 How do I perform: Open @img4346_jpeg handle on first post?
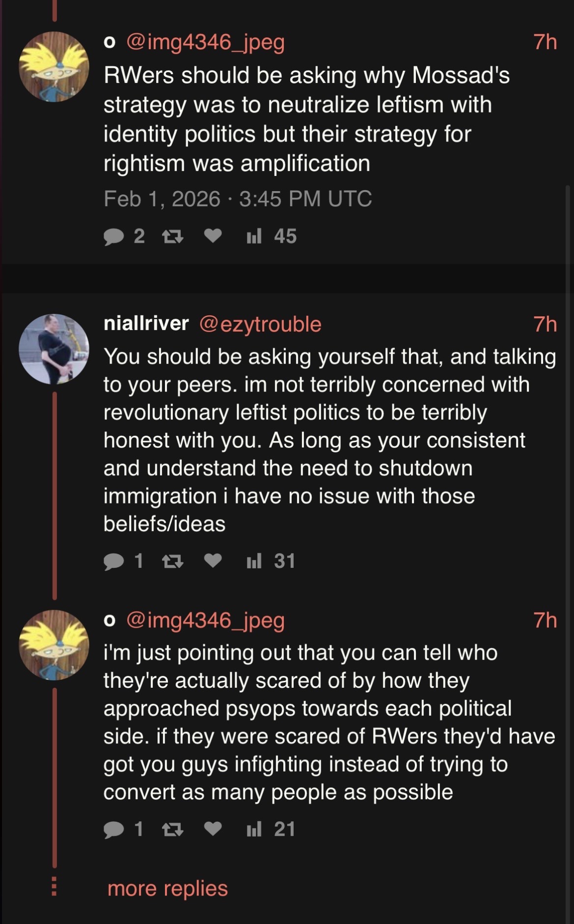[x=205, y=43]
